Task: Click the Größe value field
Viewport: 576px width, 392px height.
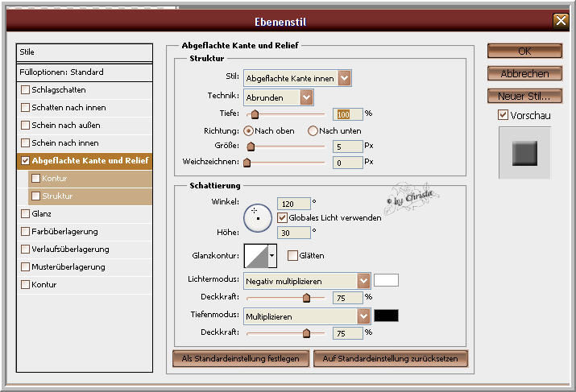Action: [347, 146]
